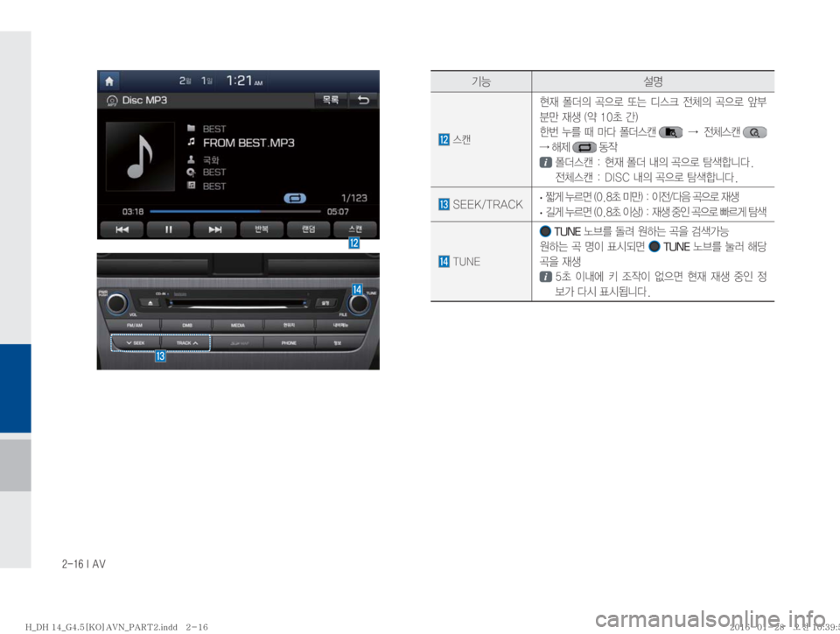Tap the artist icon beside 국화
840x634 pixels.
click(192, 159)
